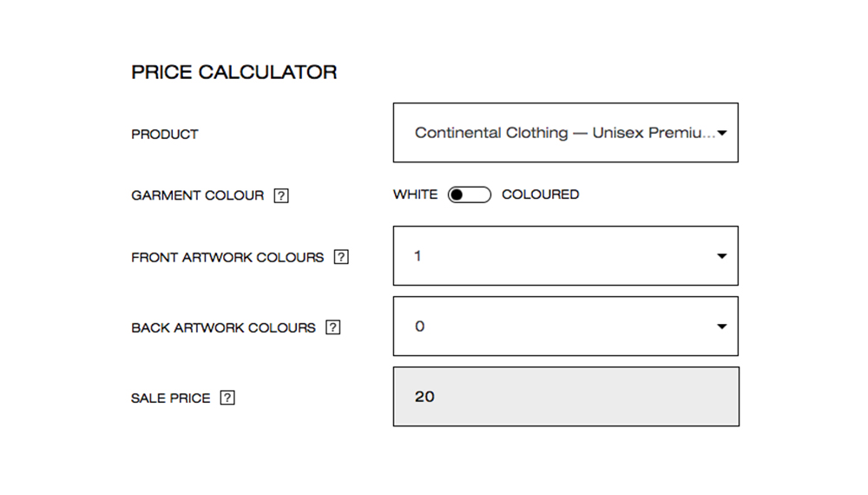868x495 pixels.
Task: Click the arrow on the product dropdown
Action: 722,133
